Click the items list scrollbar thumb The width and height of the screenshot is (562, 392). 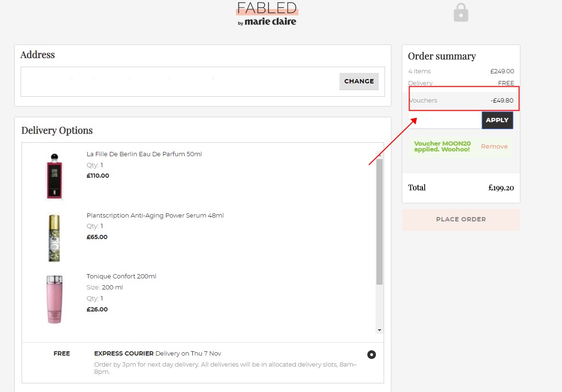[x=379, y=221]
